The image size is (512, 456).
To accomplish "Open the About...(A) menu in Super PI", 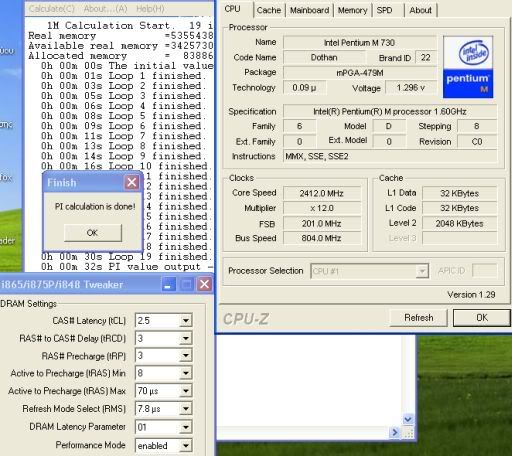I will click(105, 9).
